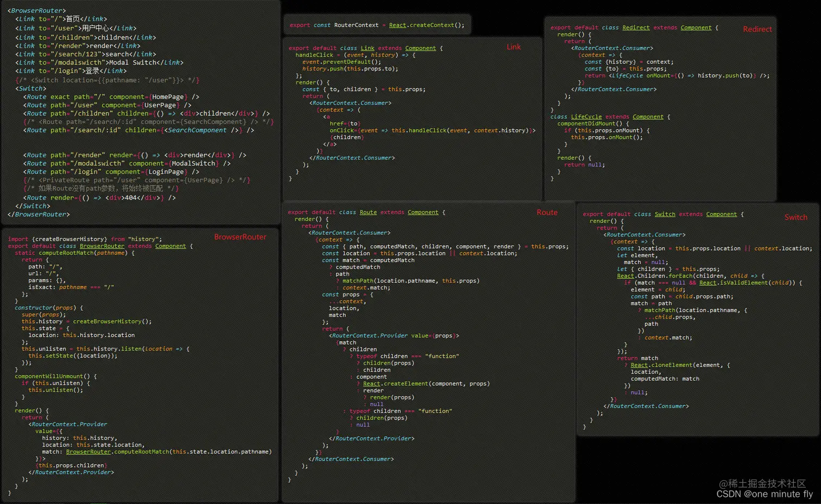Click the "this.setState({location});" line

coord(73,356)
